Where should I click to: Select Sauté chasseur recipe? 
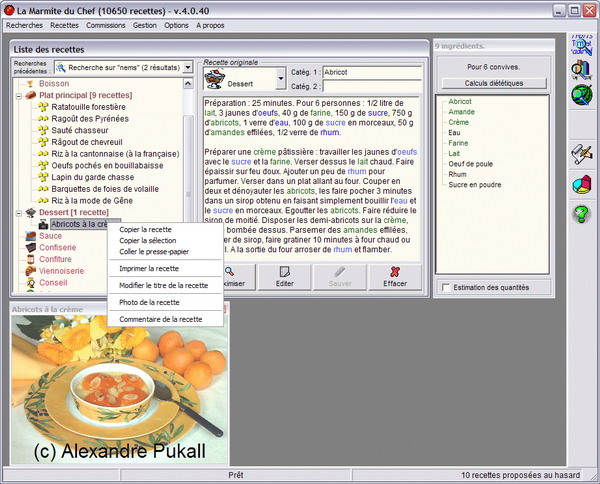click(x=80, y=130)
